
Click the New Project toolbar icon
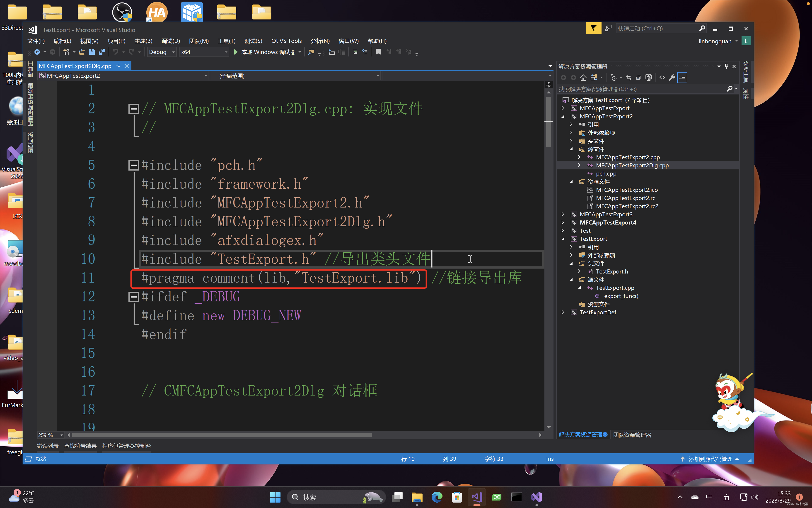coord(66,52)
